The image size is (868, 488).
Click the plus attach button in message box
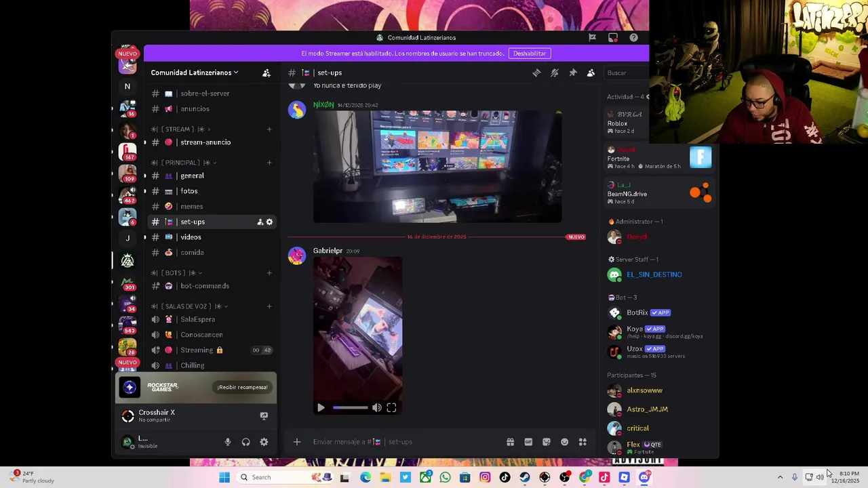(x=296, y=442)
